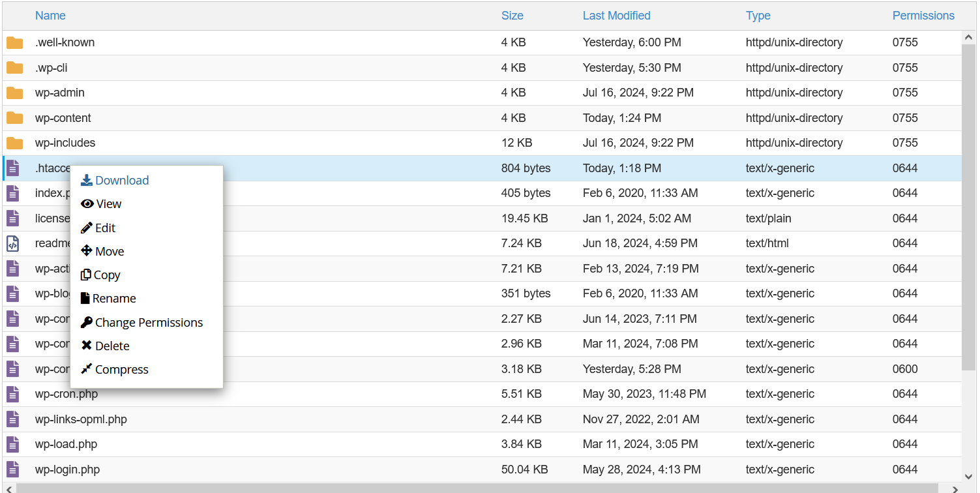Click the 'Jan 1, 2024, 5:02 AM' date cell
Image resolution: width=980 pixels, height=493 pixels.
click(x=637, y=218)
